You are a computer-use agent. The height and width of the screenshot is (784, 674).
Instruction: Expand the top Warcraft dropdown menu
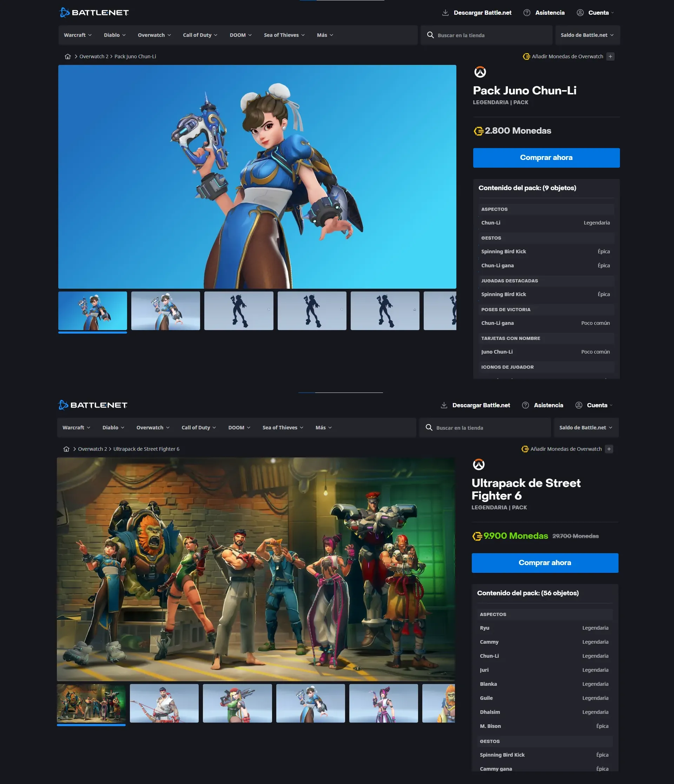coord(78,35)
